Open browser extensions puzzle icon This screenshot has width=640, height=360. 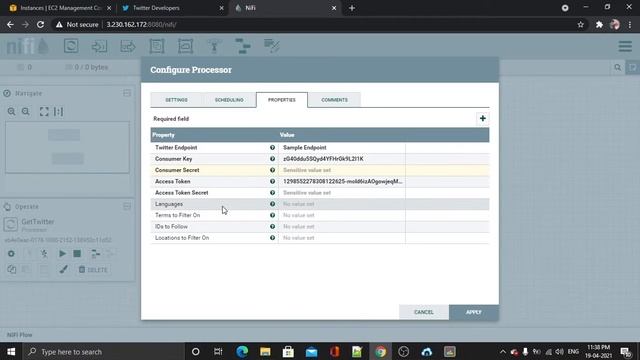[x=599, y=25]
